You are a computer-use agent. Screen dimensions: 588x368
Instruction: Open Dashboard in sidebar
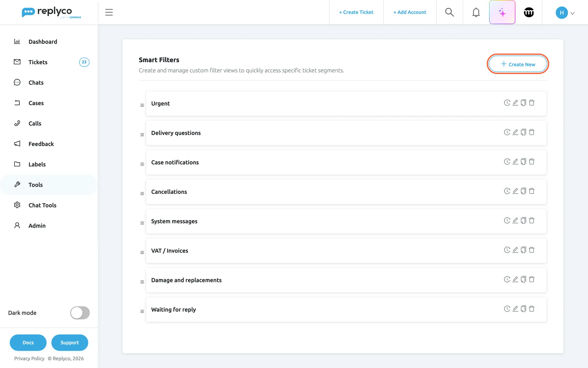click(49, 42)
